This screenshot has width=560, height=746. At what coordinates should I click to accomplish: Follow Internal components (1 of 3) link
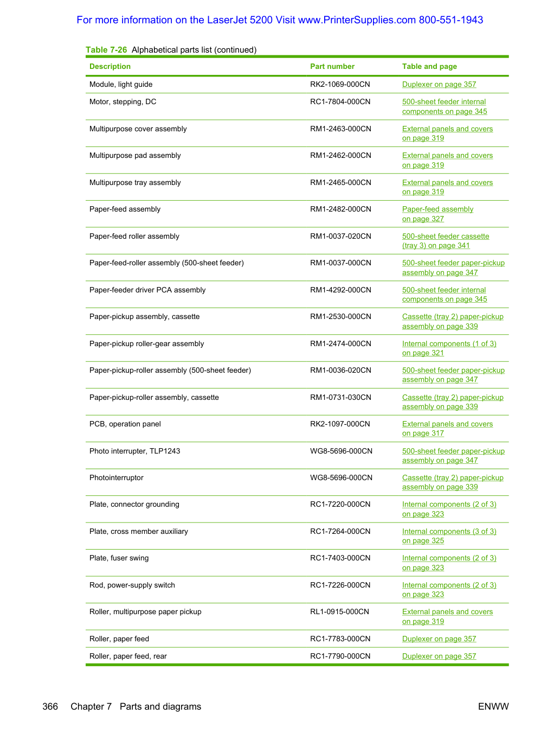tap(449, 348)
